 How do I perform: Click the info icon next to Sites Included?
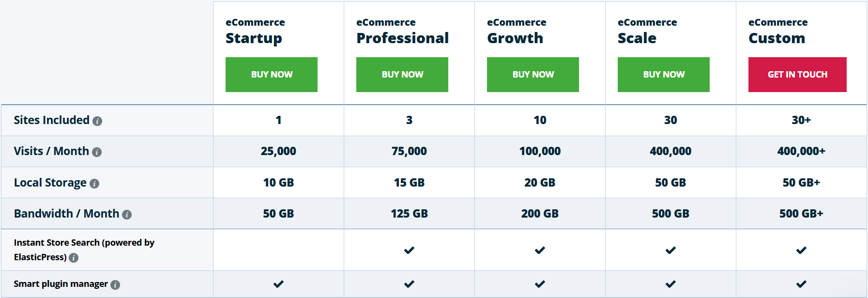pyautogui.click(x=98, y=121)
